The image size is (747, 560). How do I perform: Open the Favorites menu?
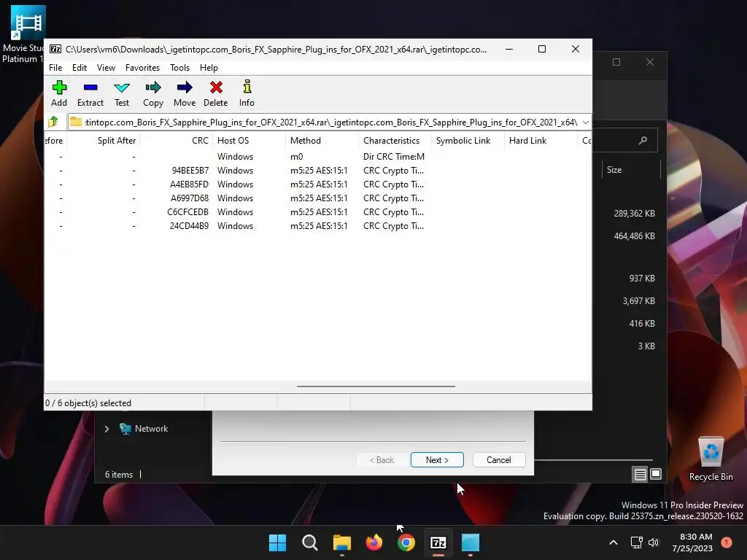[x=142, y=68]
